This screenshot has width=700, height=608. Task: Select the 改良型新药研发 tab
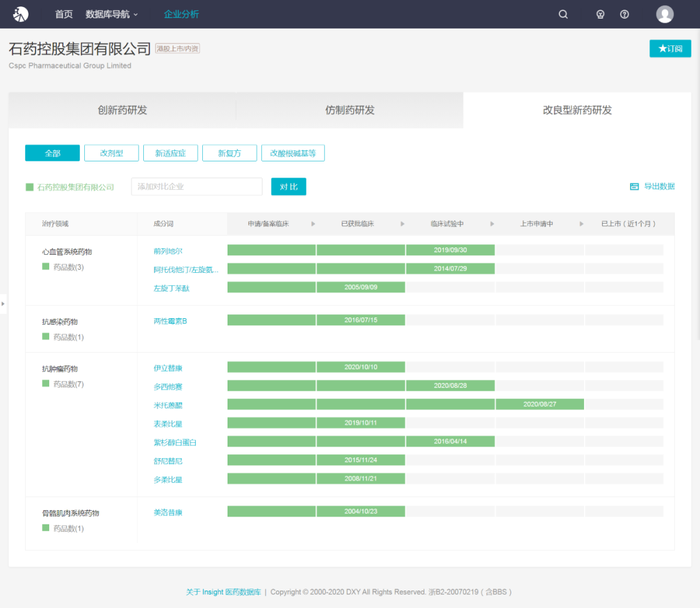point(577,110)
